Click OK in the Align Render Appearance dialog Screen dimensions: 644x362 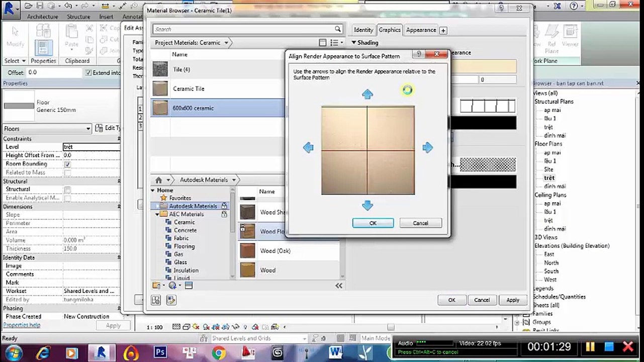pos(373,223)
